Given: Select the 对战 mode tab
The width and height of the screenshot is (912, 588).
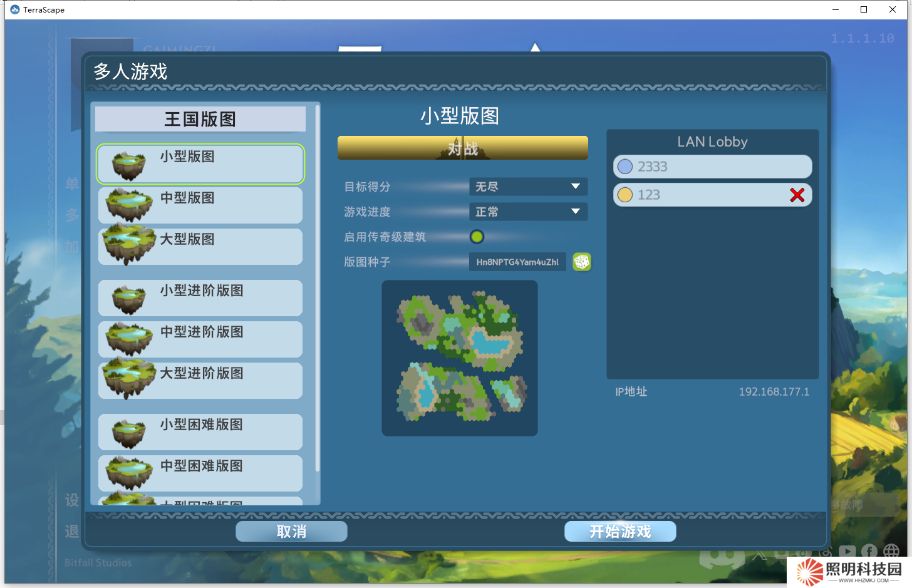Looking at the screenshot, I should [462, 148].
